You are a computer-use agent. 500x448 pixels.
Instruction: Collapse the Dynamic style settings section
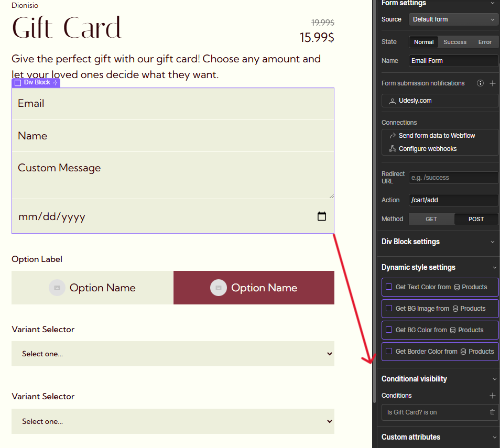(493, 267)
